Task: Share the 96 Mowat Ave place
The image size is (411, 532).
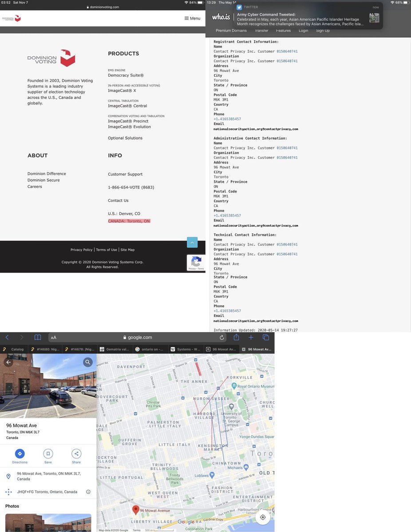Action: 76,456
